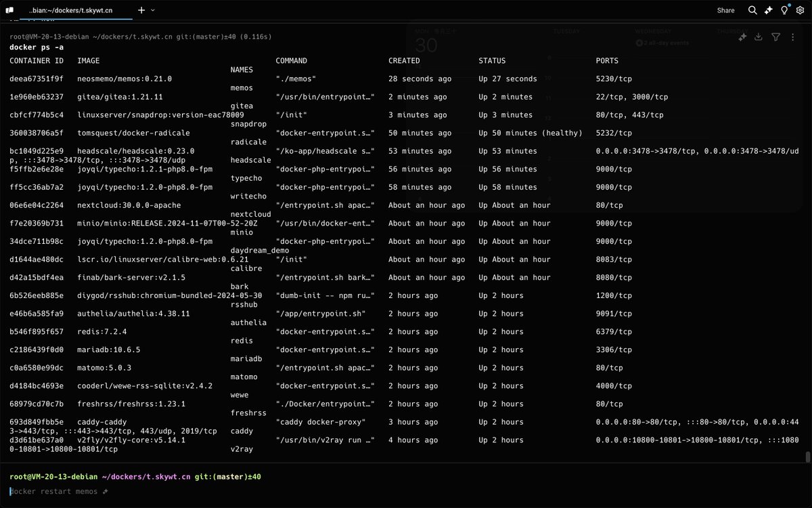
Task: Click the block's filter output icon
Action: point(775,37)
